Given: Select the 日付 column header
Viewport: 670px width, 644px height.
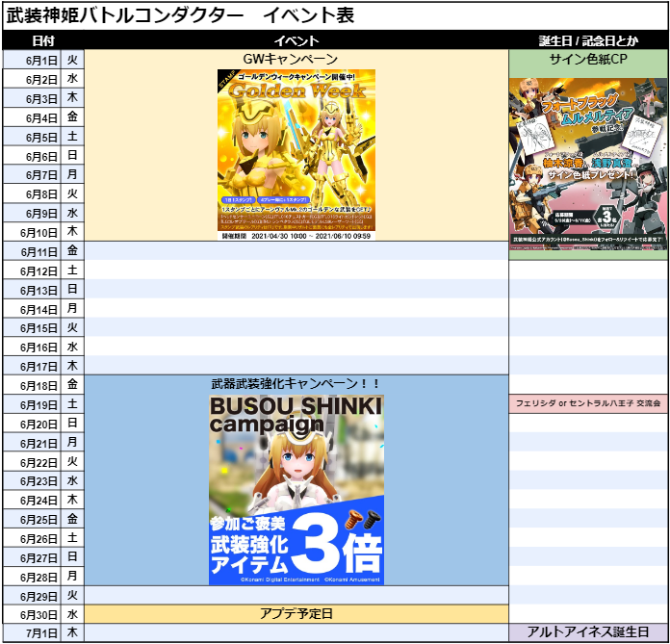Looking at the screenshot, I should tap(43, 40).
